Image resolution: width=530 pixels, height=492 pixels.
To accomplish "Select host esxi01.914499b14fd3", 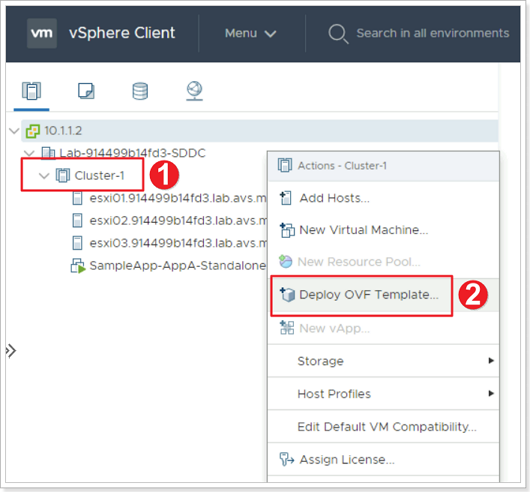I will 178,198.
